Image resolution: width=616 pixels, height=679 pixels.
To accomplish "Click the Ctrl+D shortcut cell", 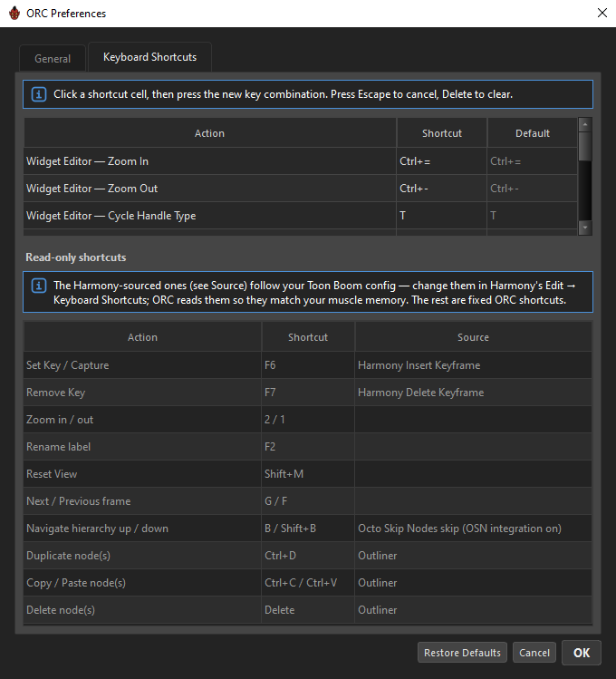I will 308,556.
